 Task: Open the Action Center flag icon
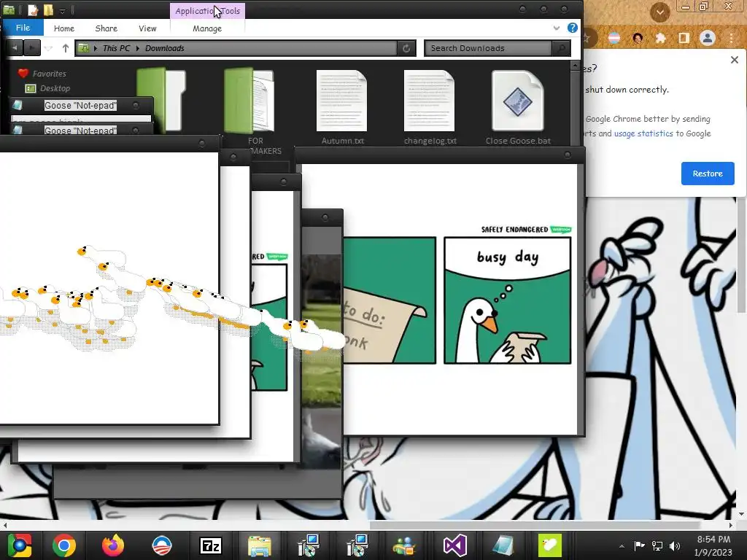tap(639, 545)
